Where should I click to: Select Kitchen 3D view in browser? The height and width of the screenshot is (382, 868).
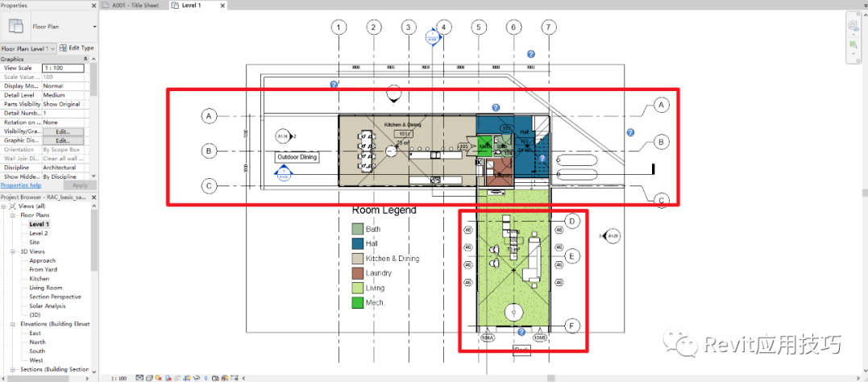coord(39,279)
